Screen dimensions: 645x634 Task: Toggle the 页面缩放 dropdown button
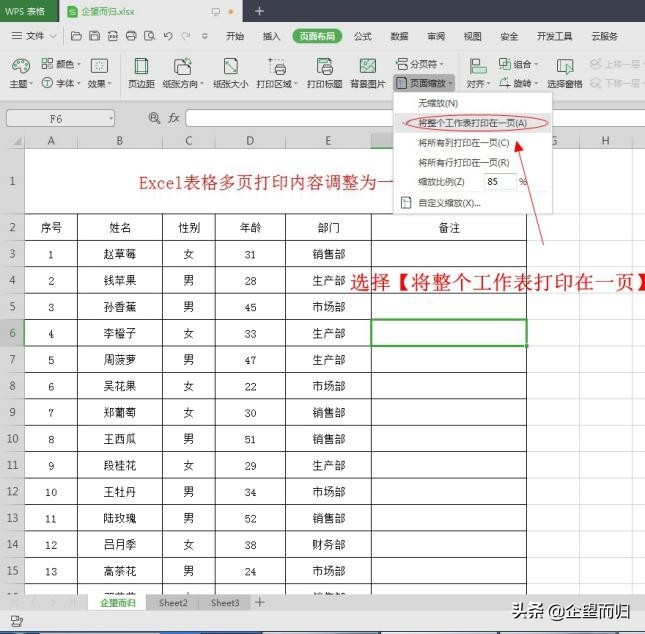click(x=424, y=83)
